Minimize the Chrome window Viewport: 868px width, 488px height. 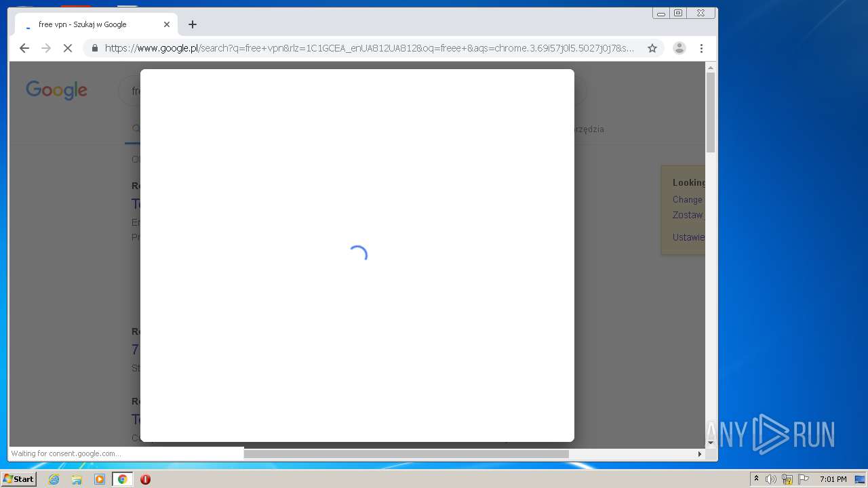click(661, 13)
